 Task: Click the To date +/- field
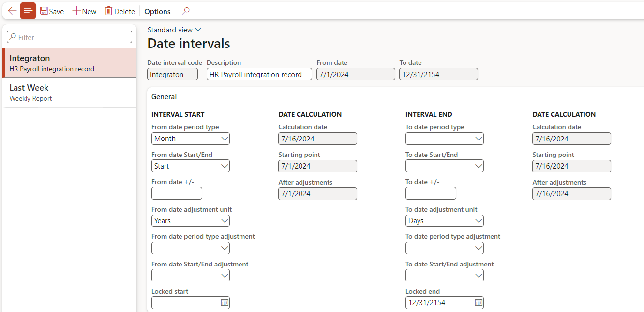tap(431, 193)
